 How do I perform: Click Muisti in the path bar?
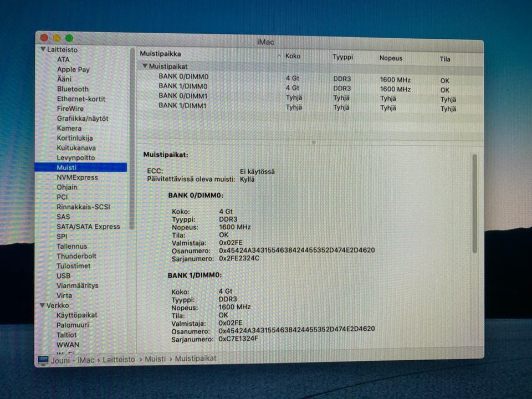tap(155, 359)
